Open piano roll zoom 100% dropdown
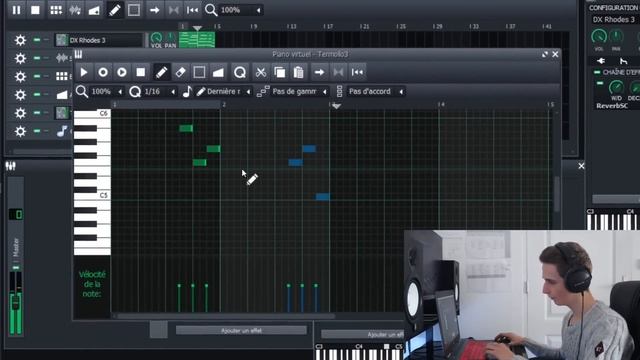Image resolution: width=640 pixels, height=360 pixels. [x=106, y=91]
